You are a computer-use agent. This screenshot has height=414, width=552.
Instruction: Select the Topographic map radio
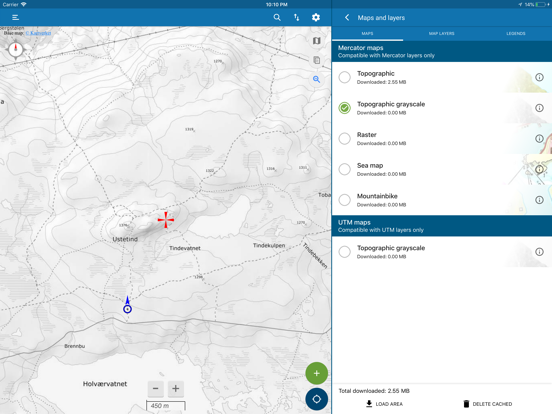[345, 77]
